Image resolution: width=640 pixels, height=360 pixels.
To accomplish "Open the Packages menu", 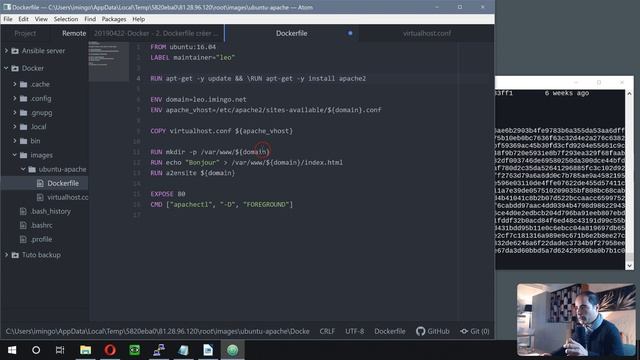I will [x=114, y=19].
